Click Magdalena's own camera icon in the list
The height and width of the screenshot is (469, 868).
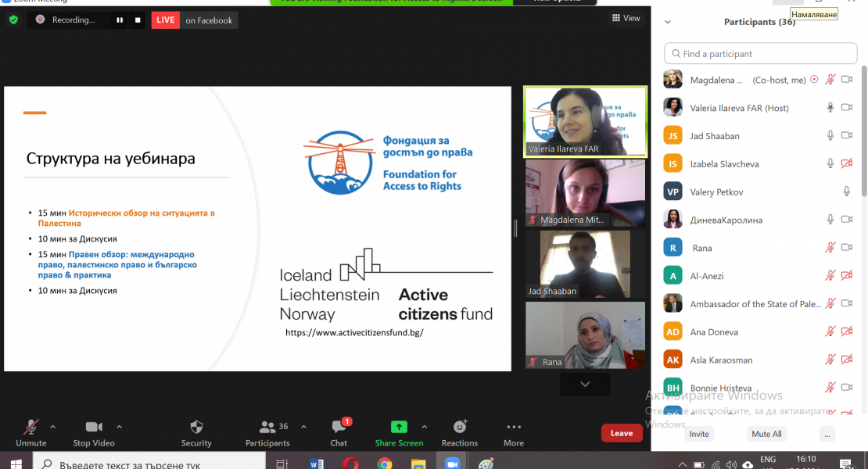847,80
